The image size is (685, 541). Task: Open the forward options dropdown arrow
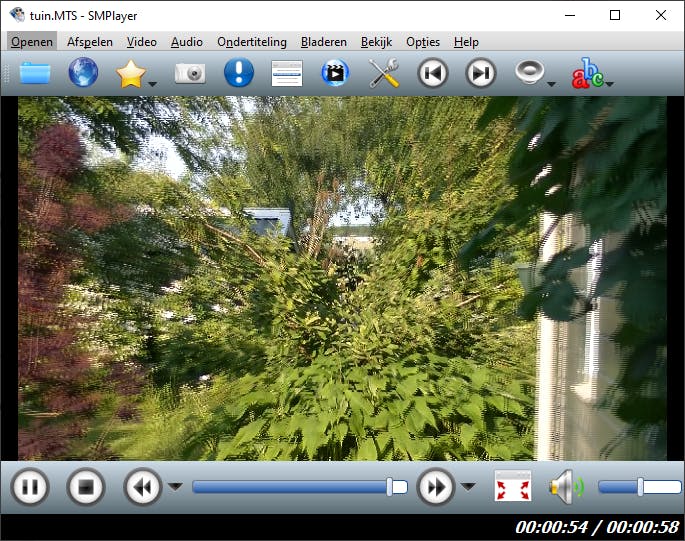(x=468, y=486)
